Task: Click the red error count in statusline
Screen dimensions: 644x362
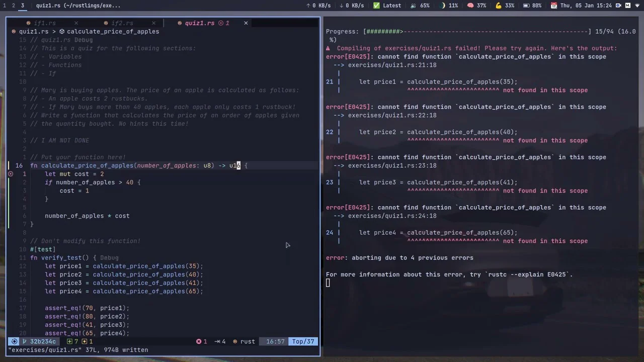Action: pos(201,341)
